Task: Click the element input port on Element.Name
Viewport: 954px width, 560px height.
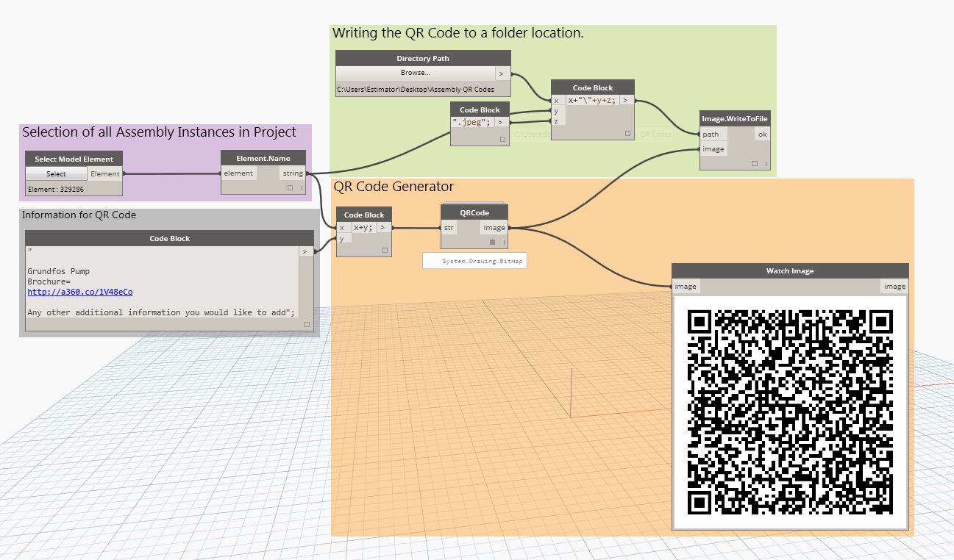Action: (x=237, y=173)
